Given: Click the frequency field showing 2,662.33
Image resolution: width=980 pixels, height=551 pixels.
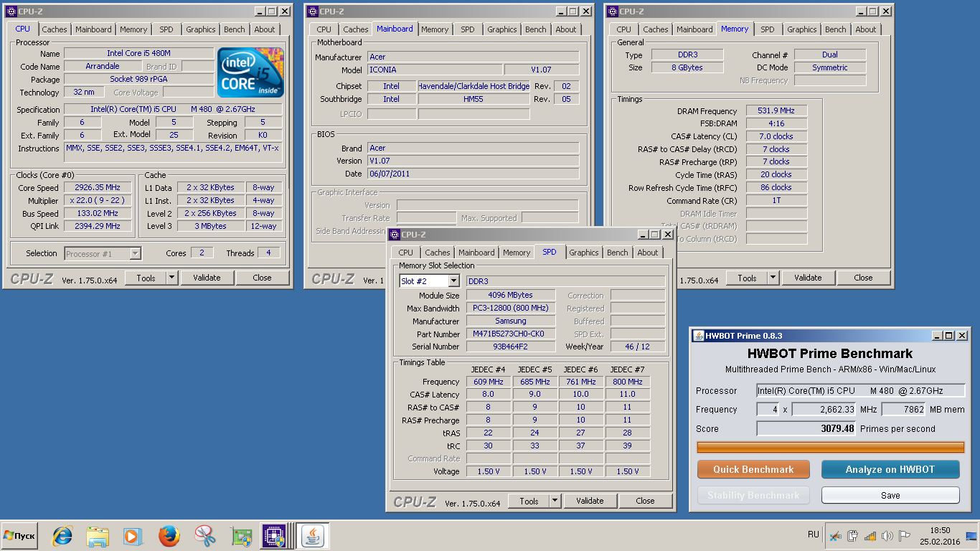Looking at the screenshot, I should pyautogui.click(x=825, y=410).
